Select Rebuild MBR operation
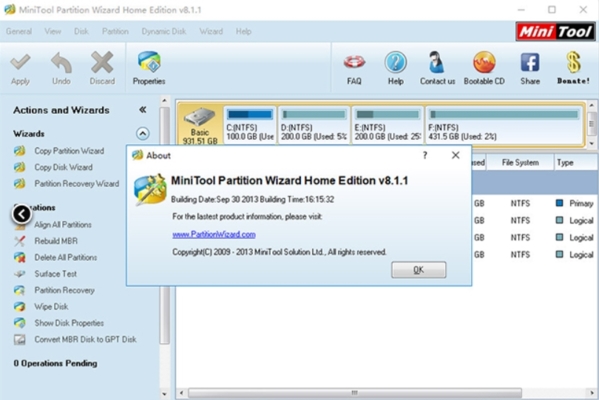 pyautogui.click(x=56, y=241)
